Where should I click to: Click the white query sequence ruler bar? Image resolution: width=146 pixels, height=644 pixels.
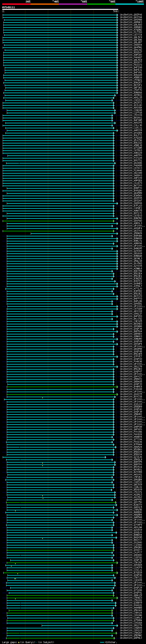[x=60, y=10]
